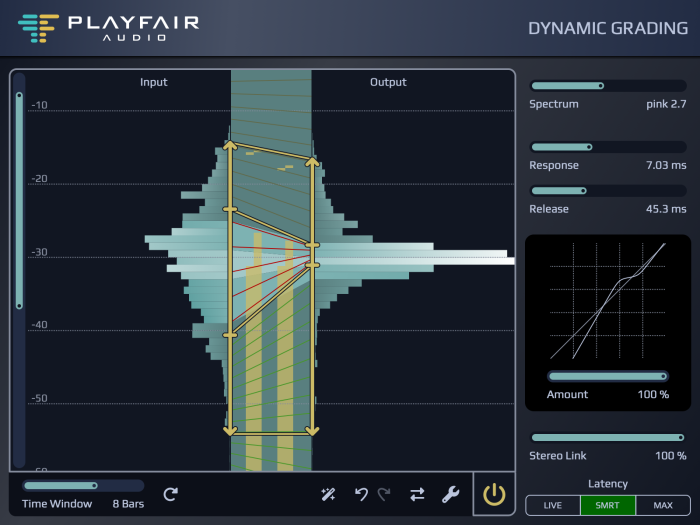The width and height of the screenshot is (700, 525).
Task: Reset the histogram with the refresh icon
Action: (170, 494)
